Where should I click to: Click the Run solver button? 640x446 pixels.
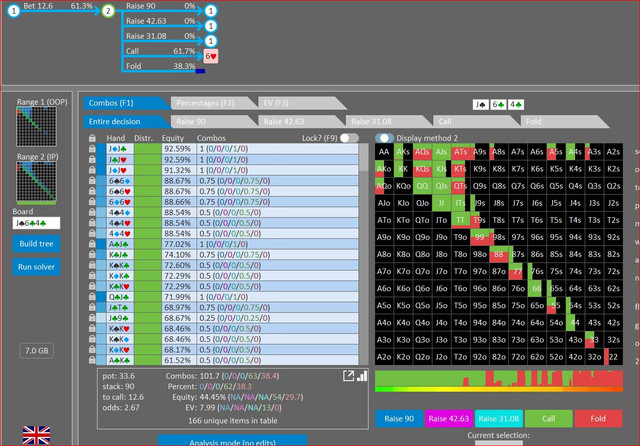click(x=36, y=267)
